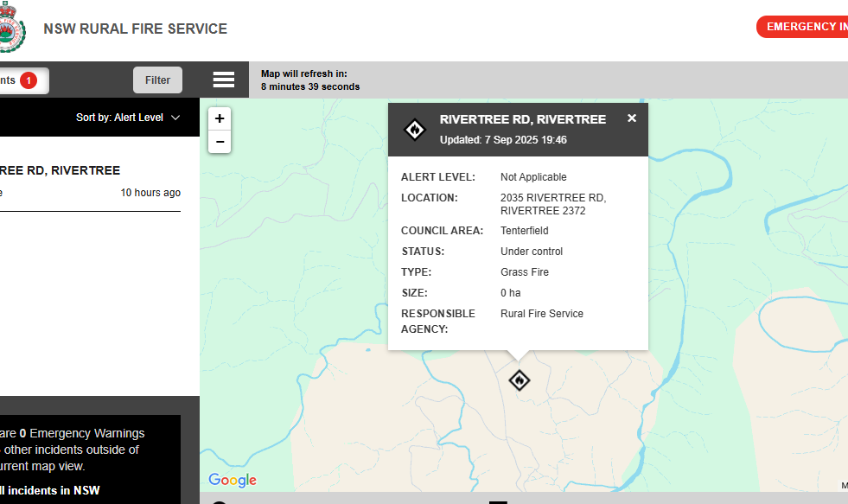Click the red incidents count badge

[x=29, y=80]
